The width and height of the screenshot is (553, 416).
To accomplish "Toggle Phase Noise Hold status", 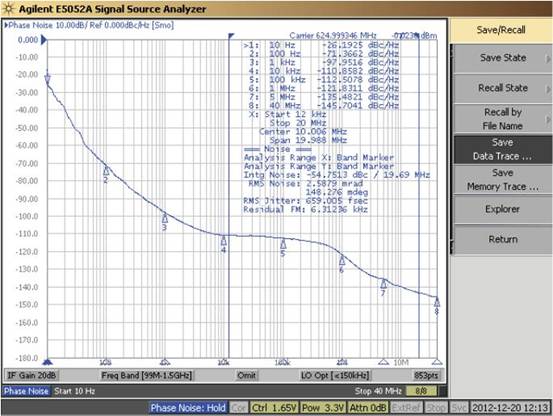I will tap(188, 408).
